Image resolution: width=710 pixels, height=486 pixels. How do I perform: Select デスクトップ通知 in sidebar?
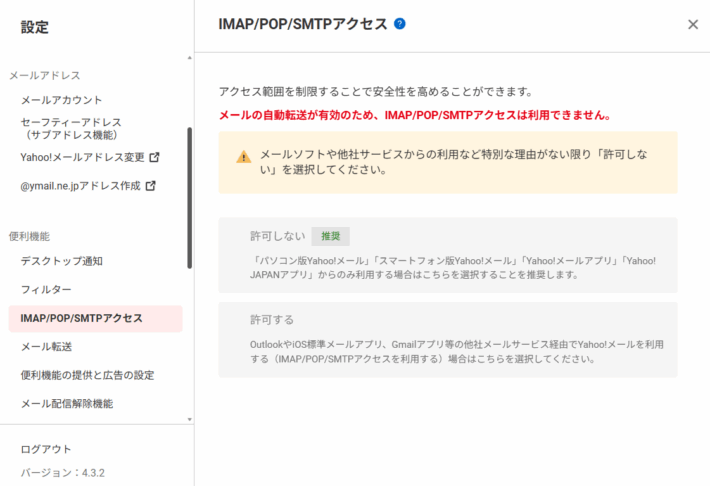point(62,261)
